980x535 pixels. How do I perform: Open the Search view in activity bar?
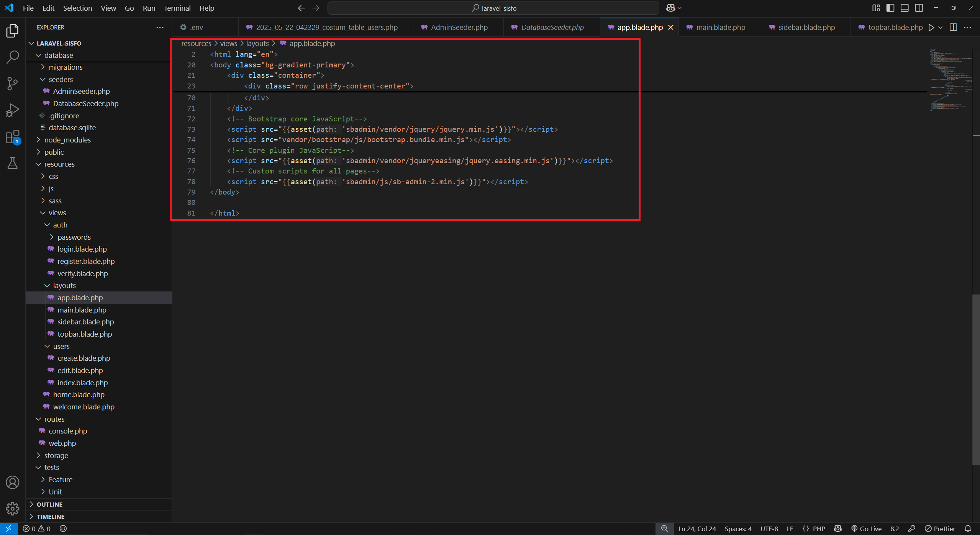tap(13, 57)
